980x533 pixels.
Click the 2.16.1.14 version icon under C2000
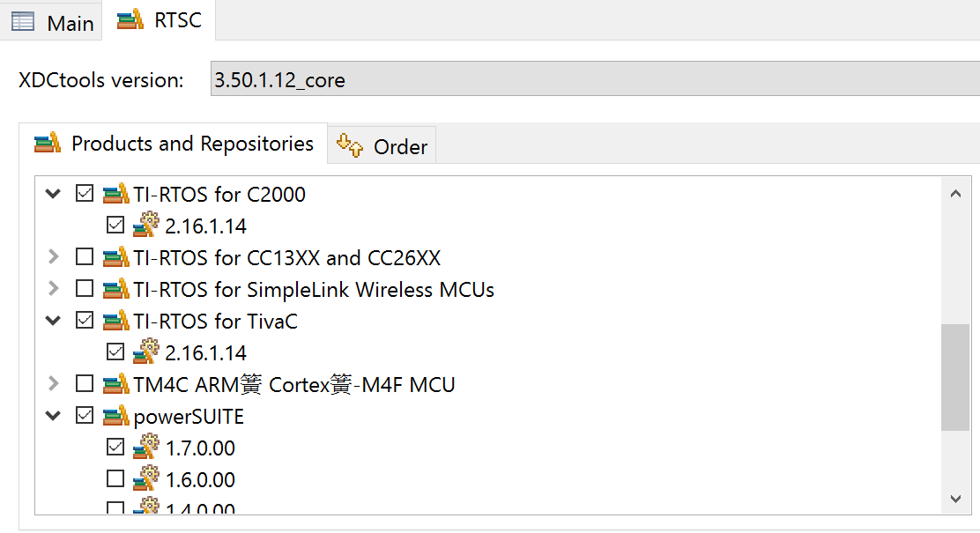pos(146,226)
